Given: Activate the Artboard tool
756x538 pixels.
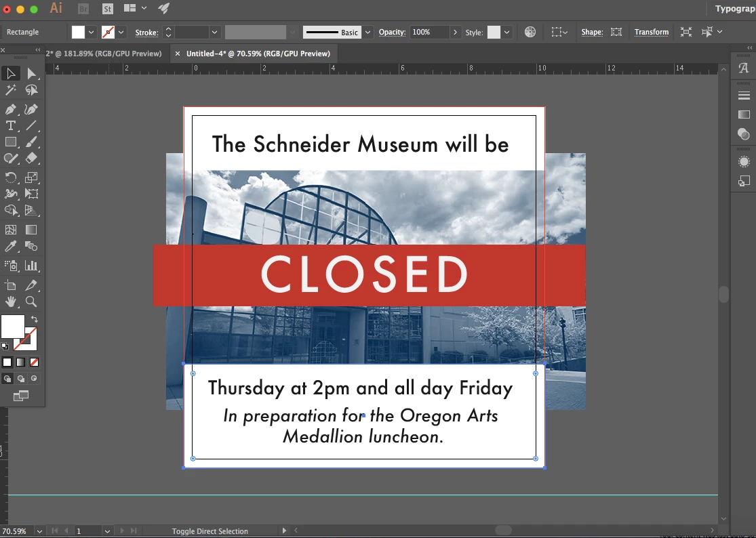Looking at the screenshot, I should [x=11, y=285].
